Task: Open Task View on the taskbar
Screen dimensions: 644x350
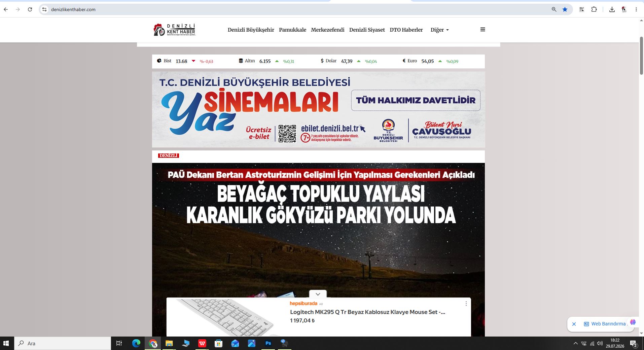Action: tap(119, 343)
